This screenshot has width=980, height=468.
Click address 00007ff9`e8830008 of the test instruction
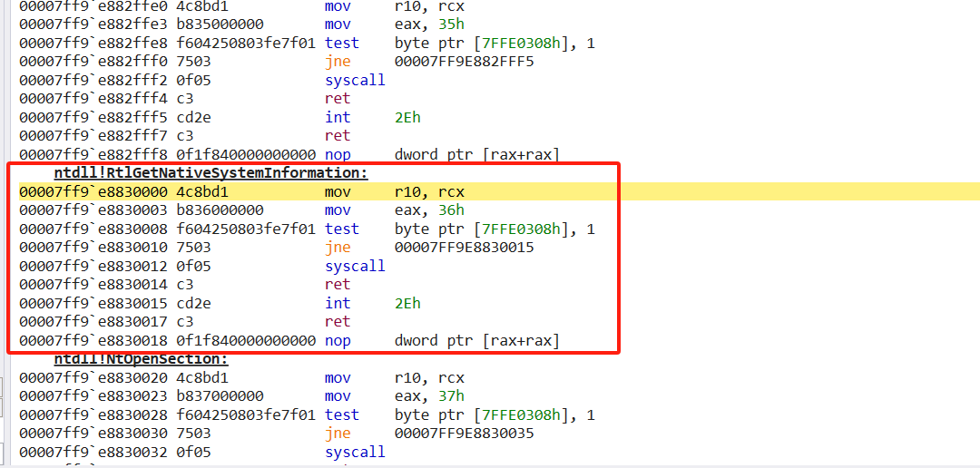(93, 229)
